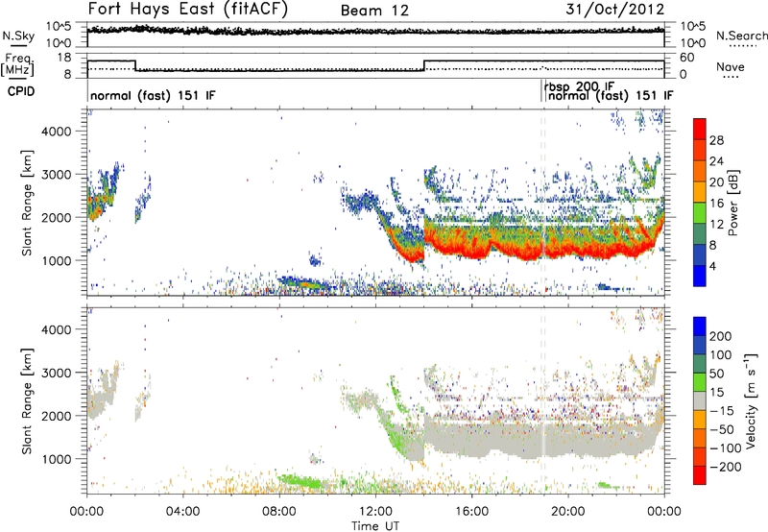Click the 'CPID' row label
The width and height of the screenshot is (768, 532).
(21, 91)
